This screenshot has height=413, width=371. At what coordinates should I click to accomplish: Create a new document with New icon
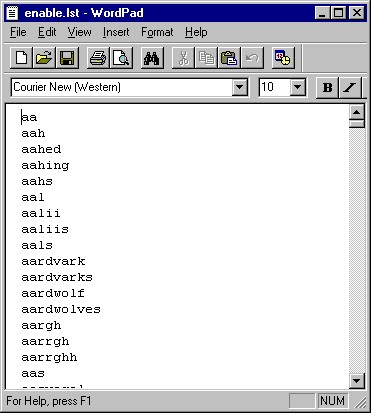coord(22,58)
